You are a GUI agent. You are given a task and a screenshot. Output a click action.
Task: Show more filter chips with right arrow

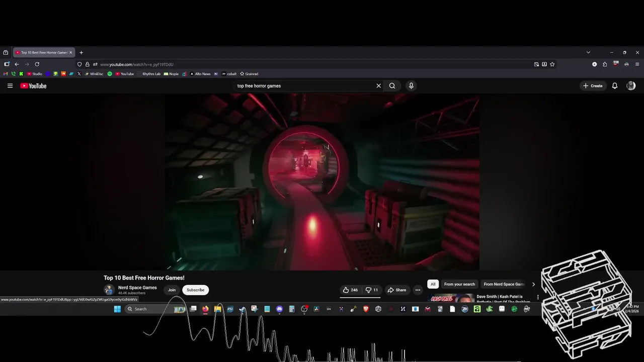(x=534, y=284)
